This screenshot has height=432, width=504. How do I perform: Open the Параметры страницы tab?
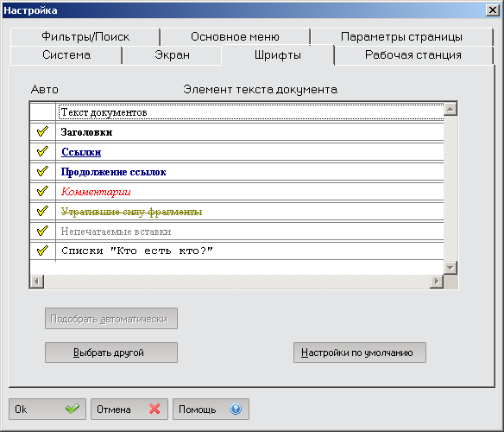pos(401,36)
